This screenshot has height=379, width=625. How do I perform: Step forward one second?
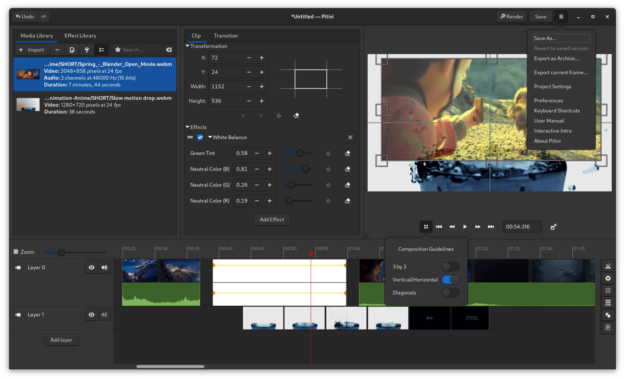(x=478, y=227)
